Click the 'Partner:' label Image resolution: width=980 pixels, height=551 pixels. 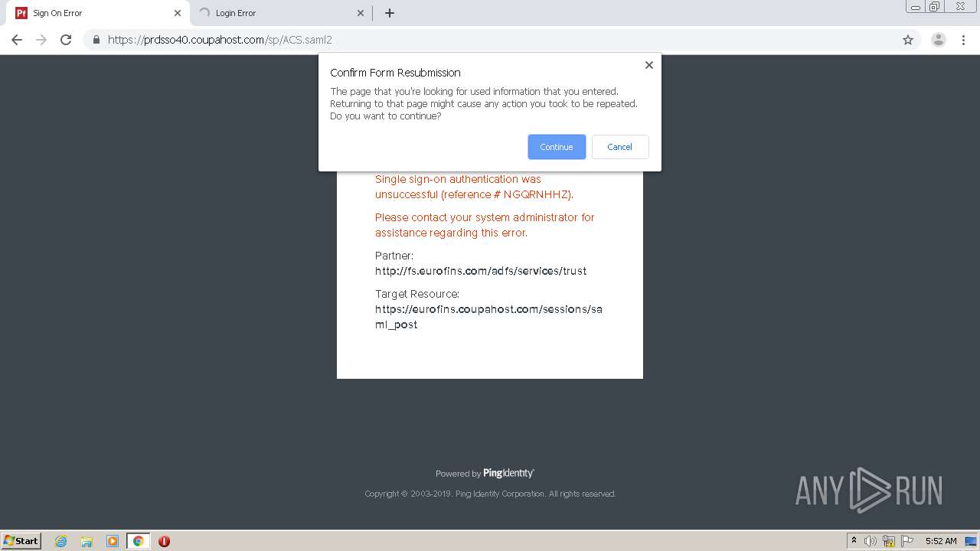click(x=394, y=256)
